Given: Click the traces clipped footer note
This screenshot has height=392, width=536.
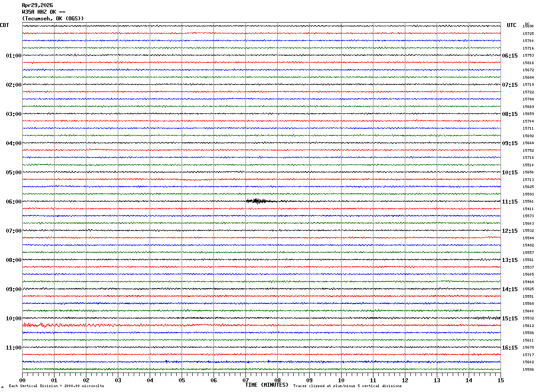Looking at the screenshot, I should click(x=347, y=386).
